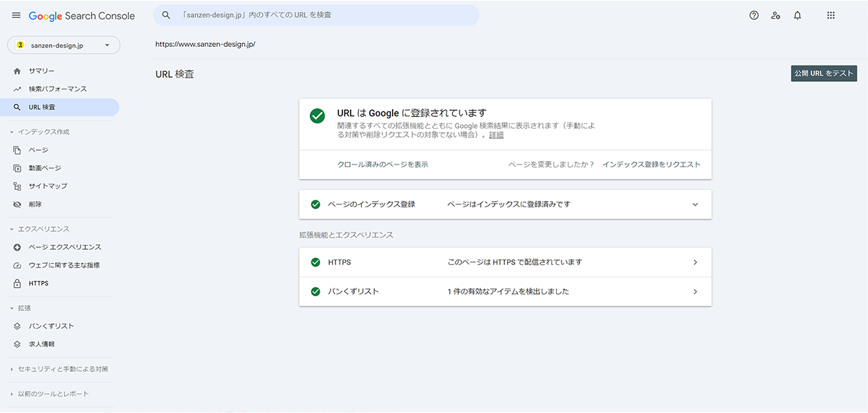Click the inspected URL https://www.sanzen-design.jp/
Image resolution: width=868 pixels, height=413 pixels.
205,44
